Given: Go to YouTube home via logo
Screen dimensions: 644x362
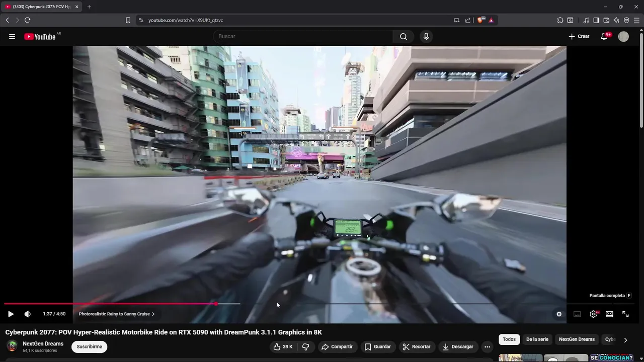Looking at the screenshot, I should coord(40,37).
